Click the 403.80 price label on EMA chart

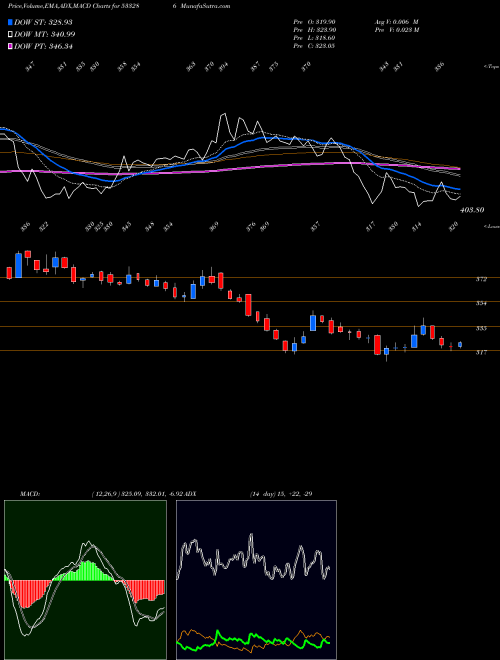[472, 210]
